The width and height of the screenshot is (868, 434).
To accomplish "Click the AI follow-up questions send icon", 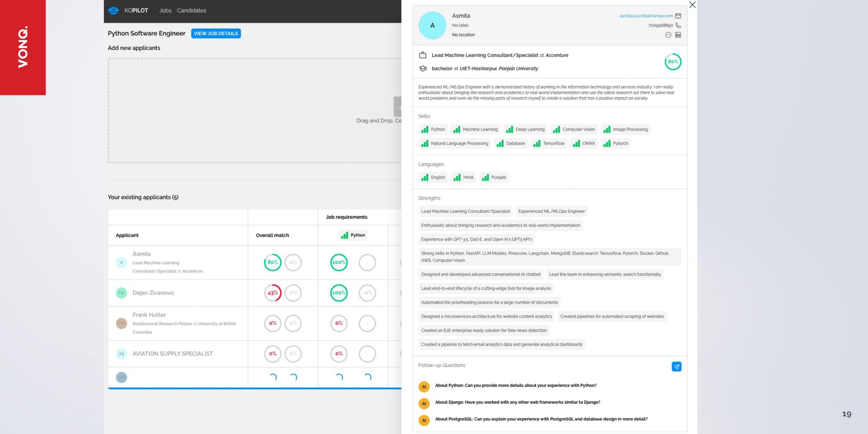I will coord(676,367).
